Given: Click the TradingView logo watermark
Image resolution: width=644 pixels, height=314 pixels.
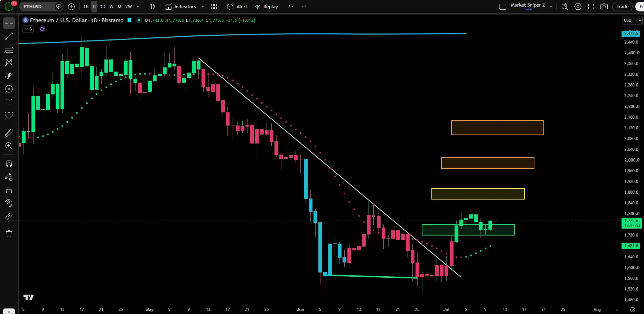Looking at the screenshot, I should (x=28, y=297).
